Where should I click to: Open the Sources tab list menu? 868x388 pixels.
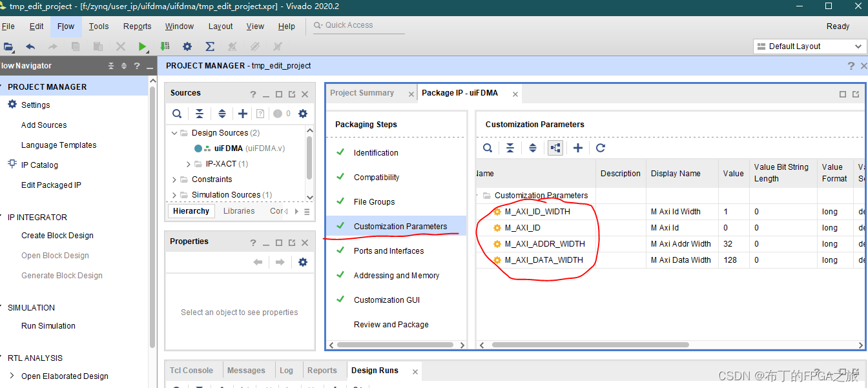pos(307,212)
